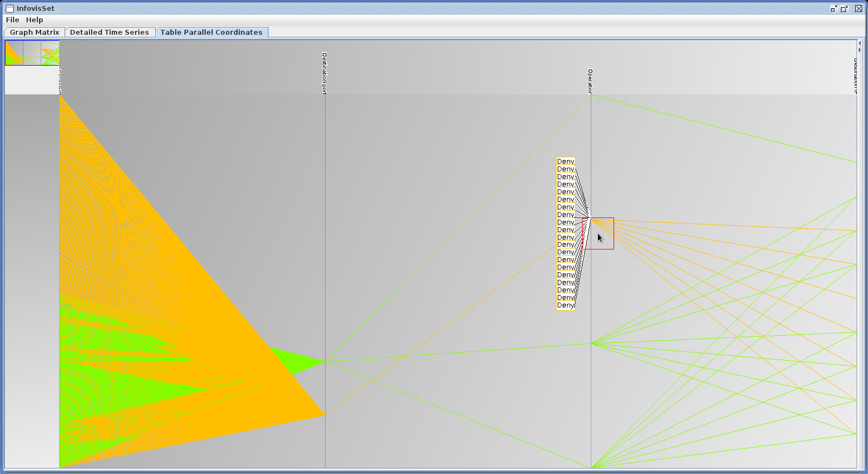Viewport: 868px width, 474px height.
Task: Click the green convergence point on Destination port axis
Action: [325, 361]
